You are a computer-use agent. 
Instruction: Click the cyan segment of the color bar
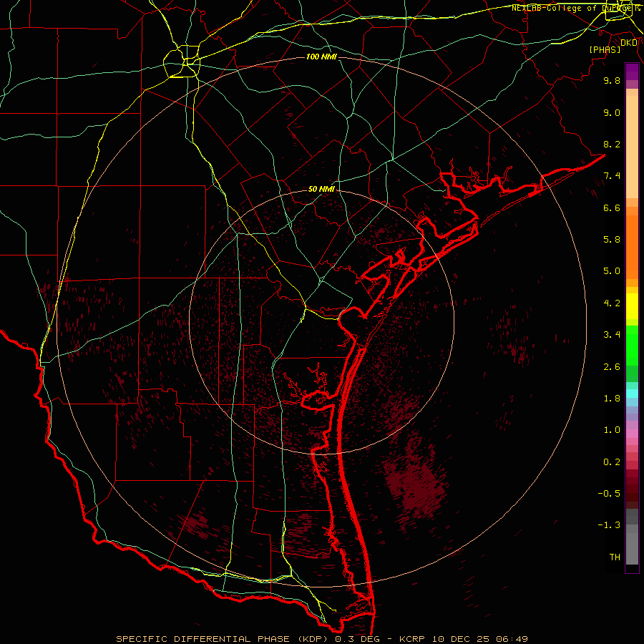point(632,394)
